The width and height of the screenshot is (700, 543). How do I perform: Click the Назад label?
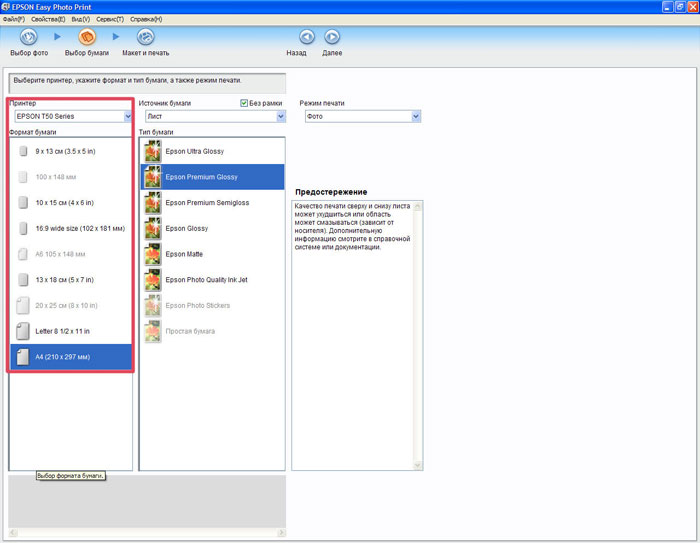point(296,53)
